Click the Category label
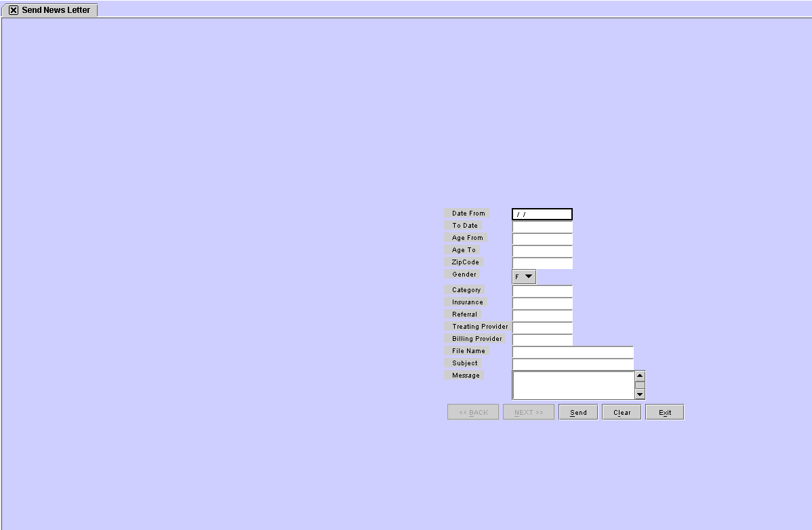812x530 pixels. click(465, 290)
